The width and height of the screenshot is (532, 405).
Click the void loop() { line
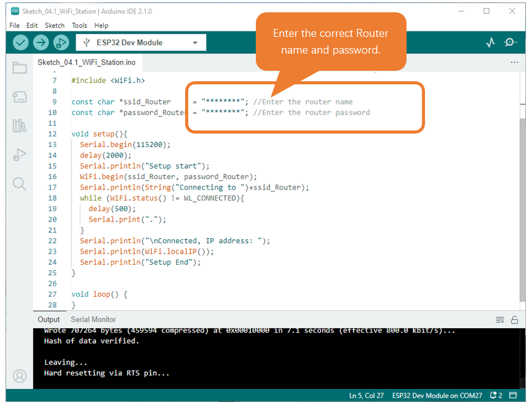(x=99, y=294)
